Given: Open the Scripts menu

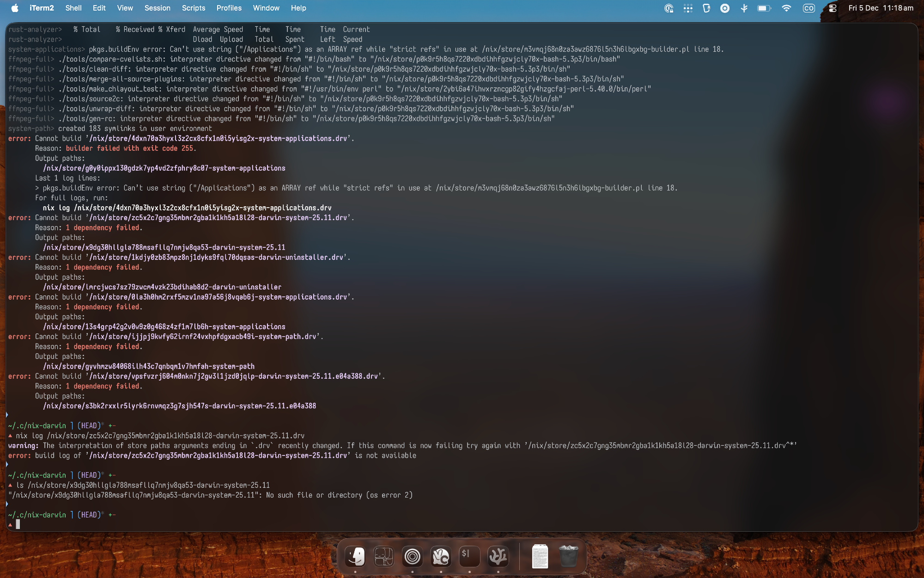Looking at the screenshot, I should pos(193,8).
